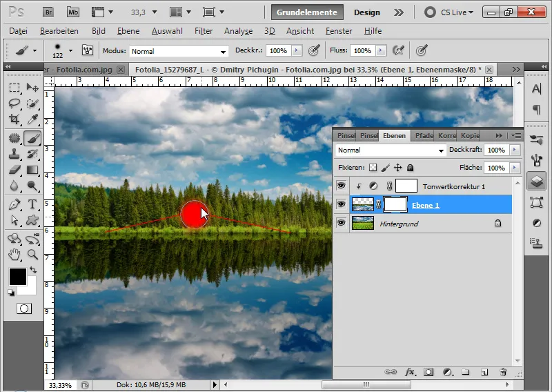Select the Lasso tool
The width and height of the screenshot is (552, 392).
click(x=14, y=104)
